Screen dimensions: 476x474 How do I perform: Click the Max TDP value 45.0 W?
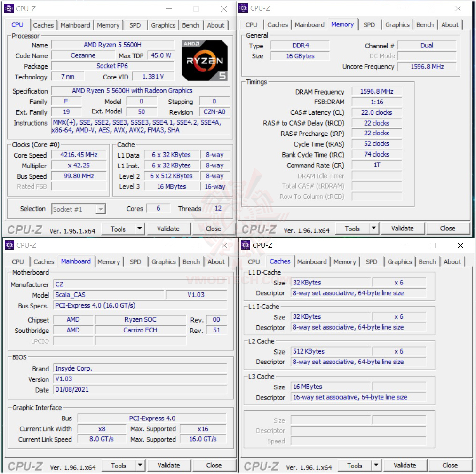161,55
